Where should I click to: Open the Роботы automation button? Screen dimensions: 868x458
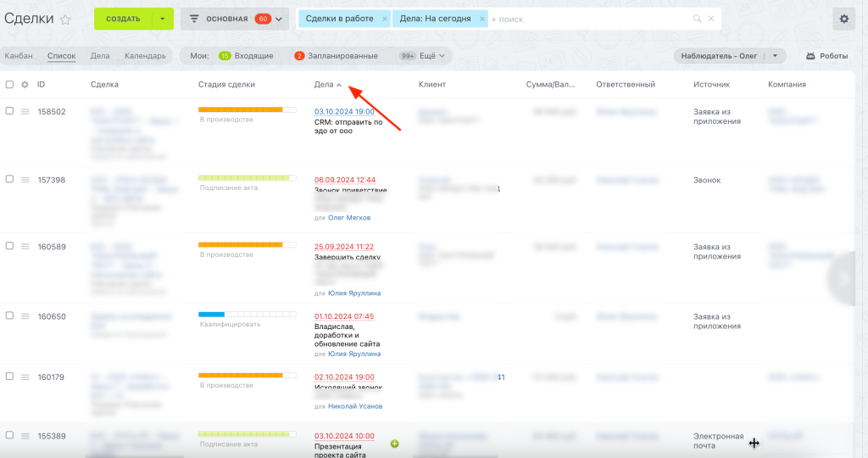[826, 56]
